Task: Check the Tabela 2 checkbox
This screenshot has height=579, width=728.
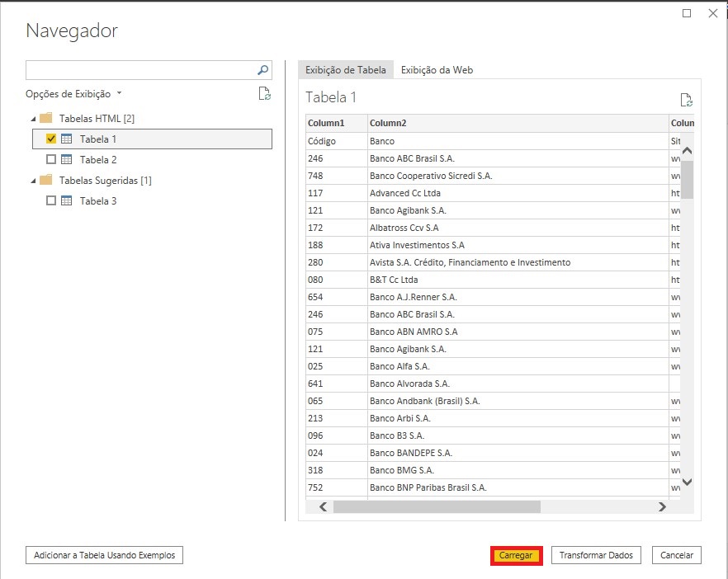Action: 51,160
